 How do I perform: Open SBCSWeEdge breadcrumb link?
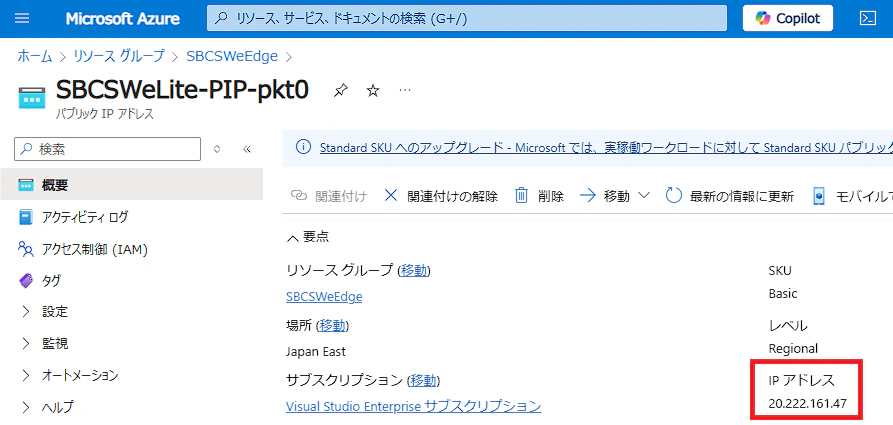tap(232, 56)
